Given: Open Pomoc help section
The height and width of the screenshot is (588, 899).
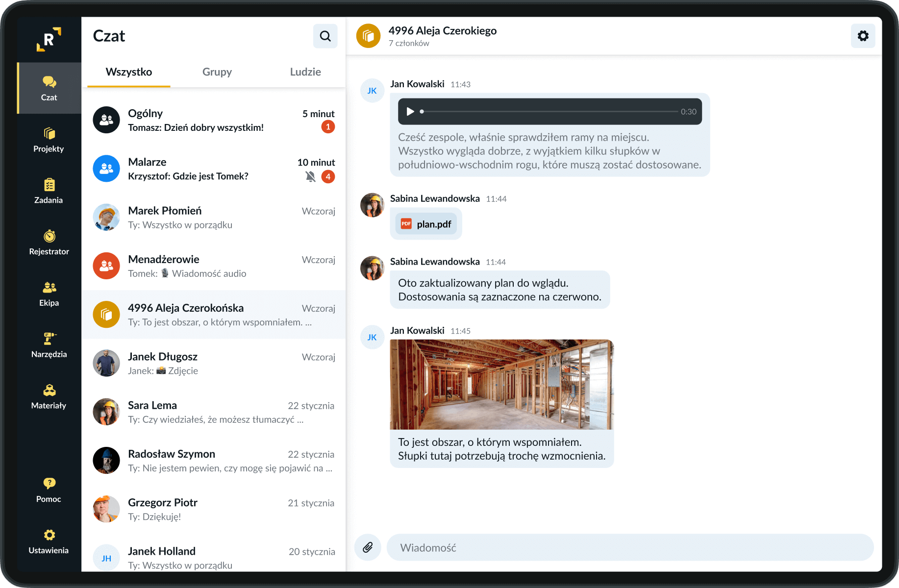Looking at the screenshot, I should (x=49, y=490).
